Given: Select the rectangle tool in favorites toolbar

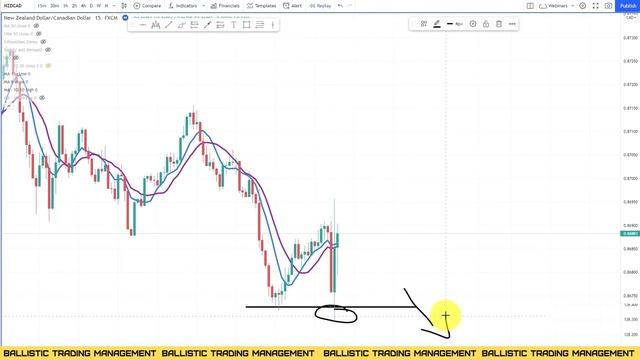Looking at the screenshot, I should pyautogui.click(x=247, y=25).
